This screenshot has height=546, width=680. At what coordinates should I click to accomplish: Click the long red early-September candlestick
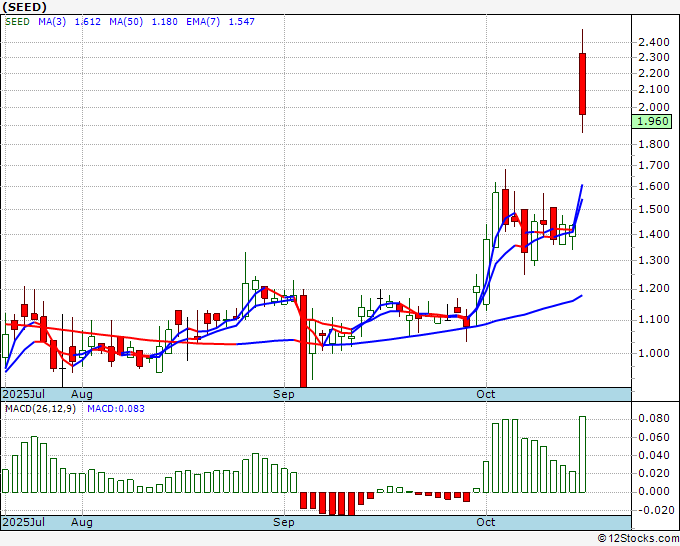coord(304,338)
